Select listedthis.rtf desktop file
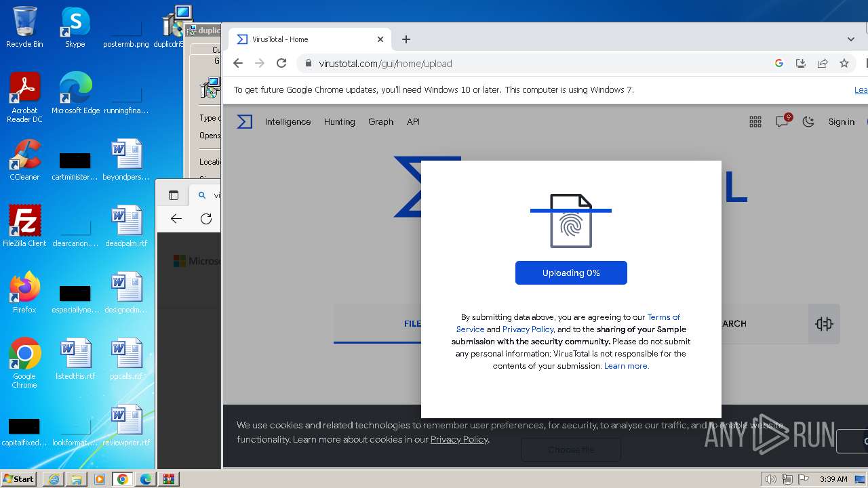 point(75,359)
